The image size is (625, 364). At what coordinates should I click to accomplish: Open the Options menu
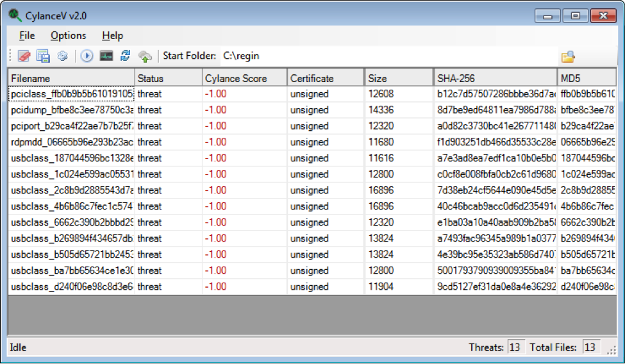(68, 35)
